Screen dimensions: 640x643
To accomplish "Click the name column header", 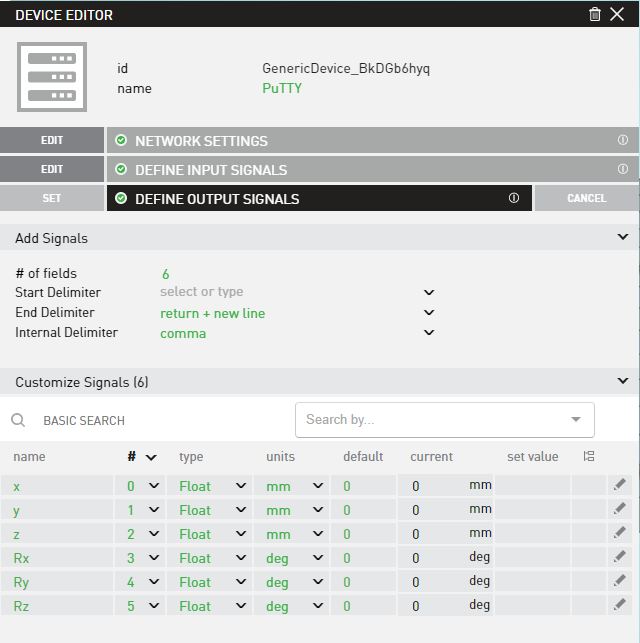I will (29, 456).
